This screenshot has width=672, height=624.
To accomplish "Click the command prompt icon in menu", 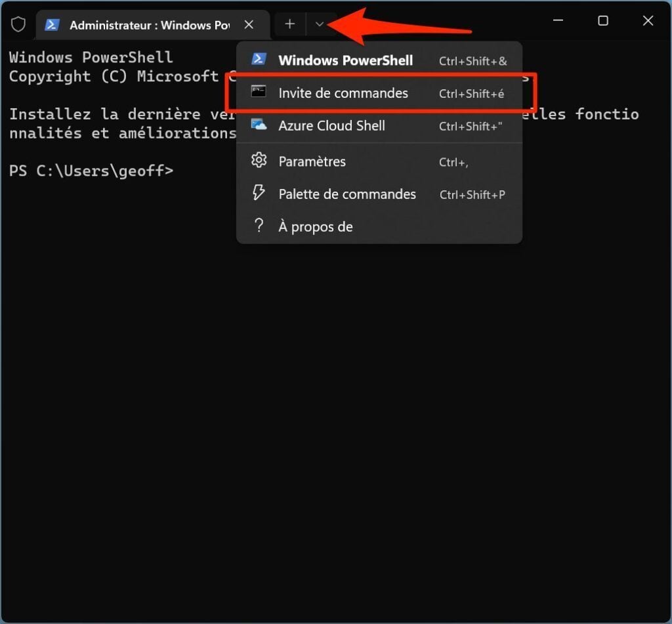I will tap(259, 91).
